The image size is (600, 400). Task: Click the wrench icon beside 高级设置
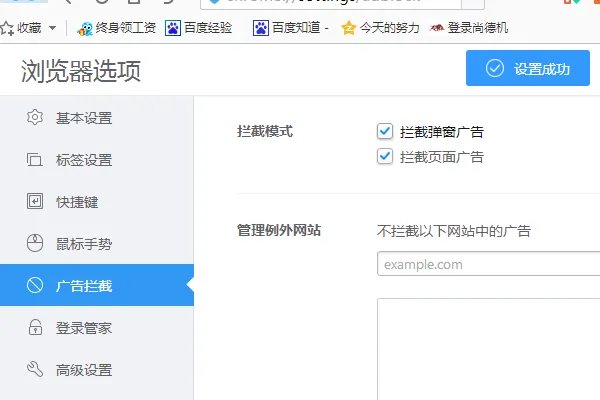35,370
